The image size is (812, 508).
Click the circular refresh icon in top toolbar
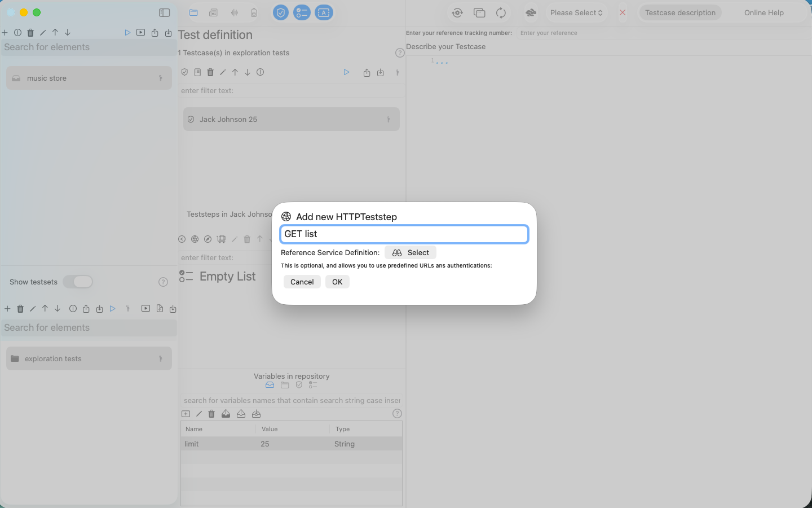tap(501, 12)
